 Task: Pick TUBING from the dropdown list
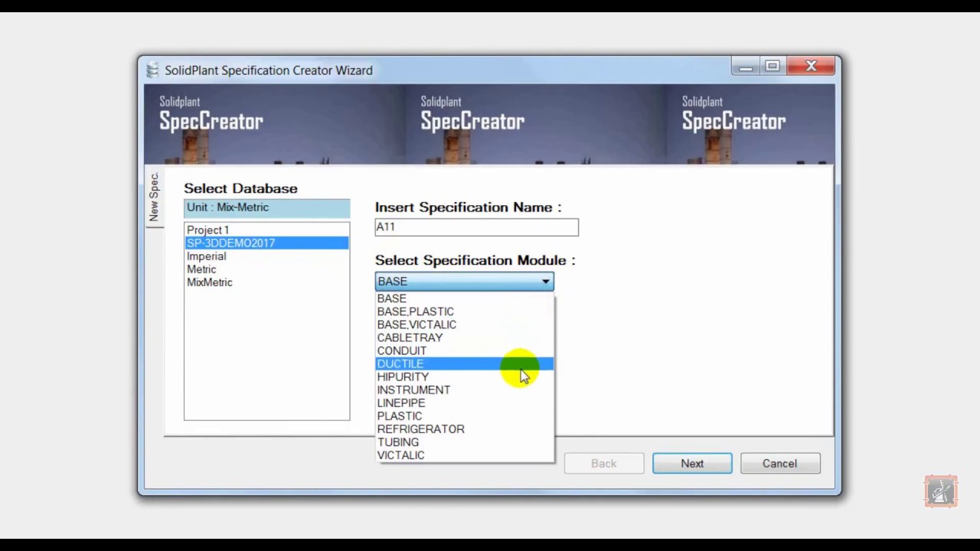coord(464,442)
